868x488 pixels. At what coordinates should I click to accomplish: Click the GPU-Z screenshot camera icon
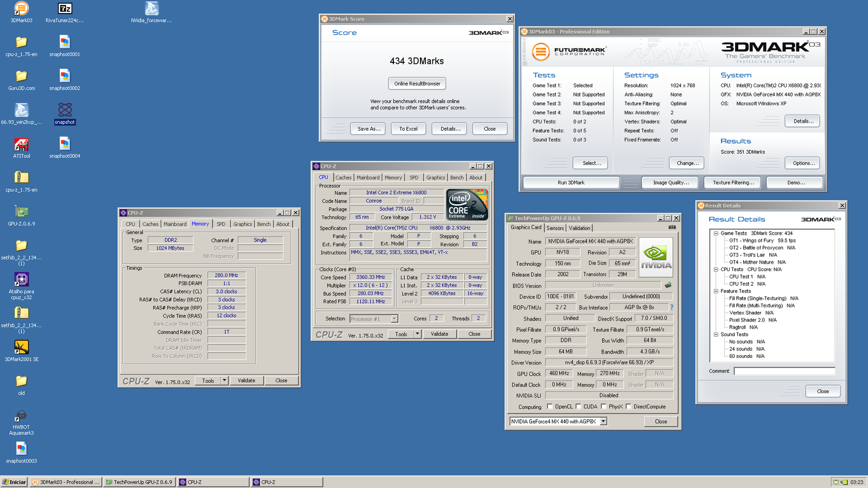click(x=672, y=227)
